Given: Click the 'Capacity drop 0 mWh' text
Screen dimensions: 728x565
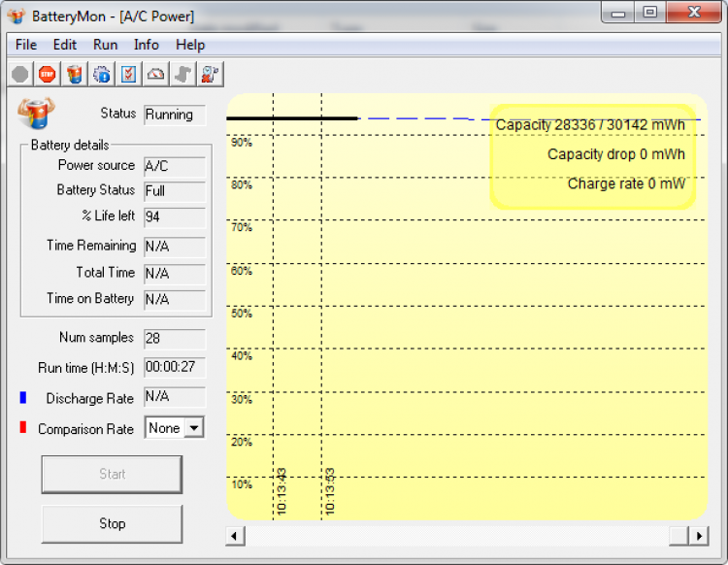Looking at the screenshot, I should 616,154.
